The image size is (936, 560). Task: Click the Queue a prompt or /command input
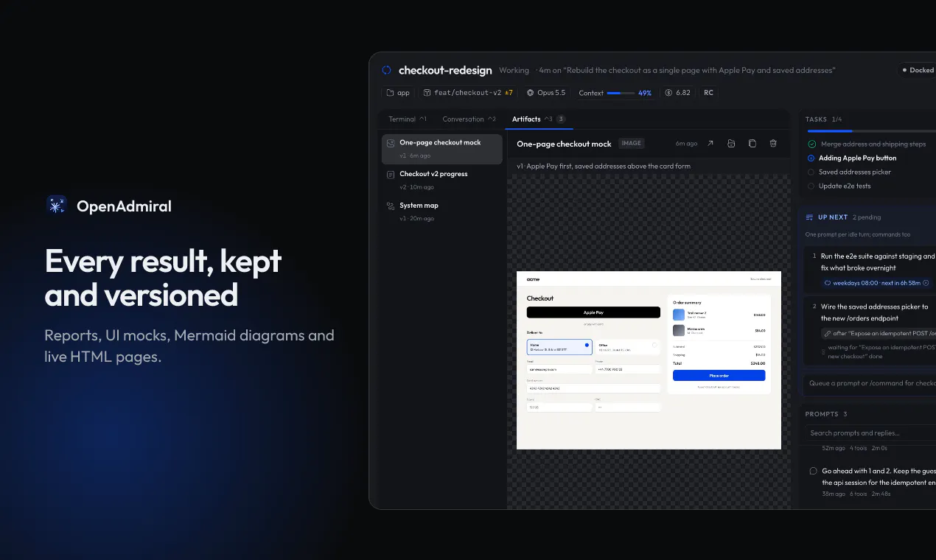(x=870, y=383)
